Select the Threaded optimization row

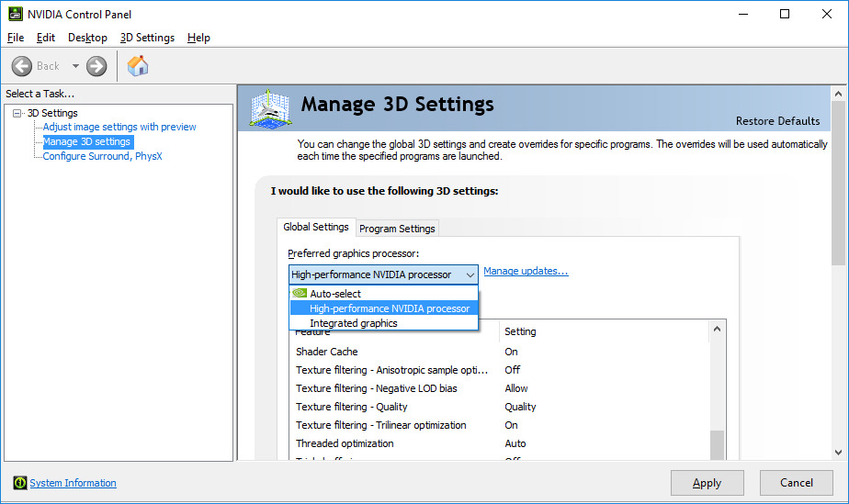tap(500, 443)
